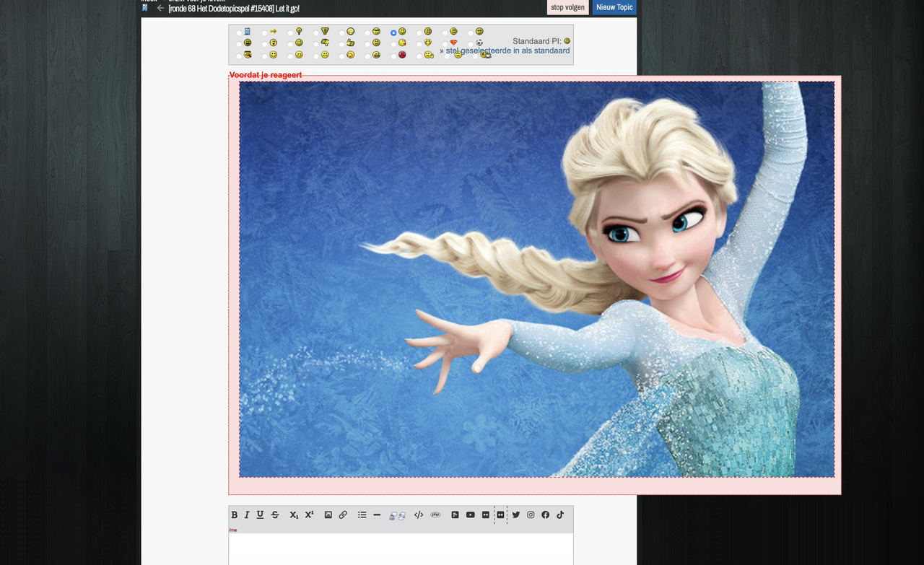The height and width of the screenshot is (565, 924).
Task: Create a bulleted list
Action: pyautogui.click(x=362, y=515)
